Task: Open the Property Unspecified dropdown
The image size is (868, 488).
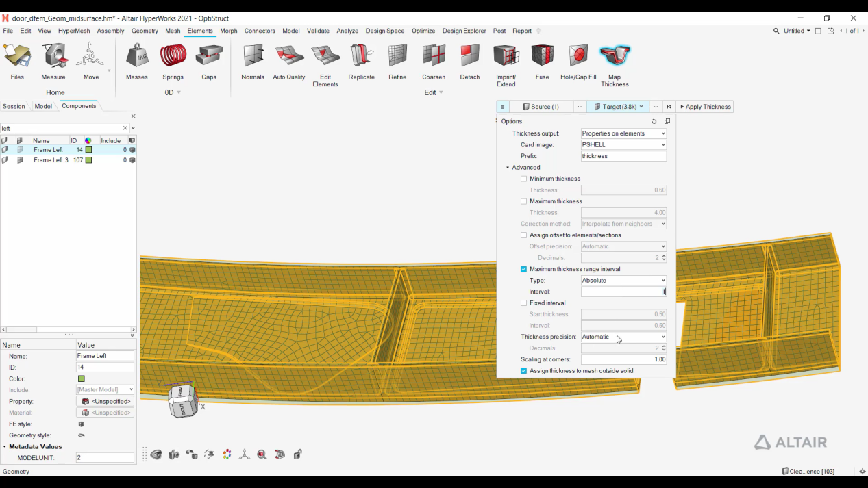Action: tap(105, 402)
